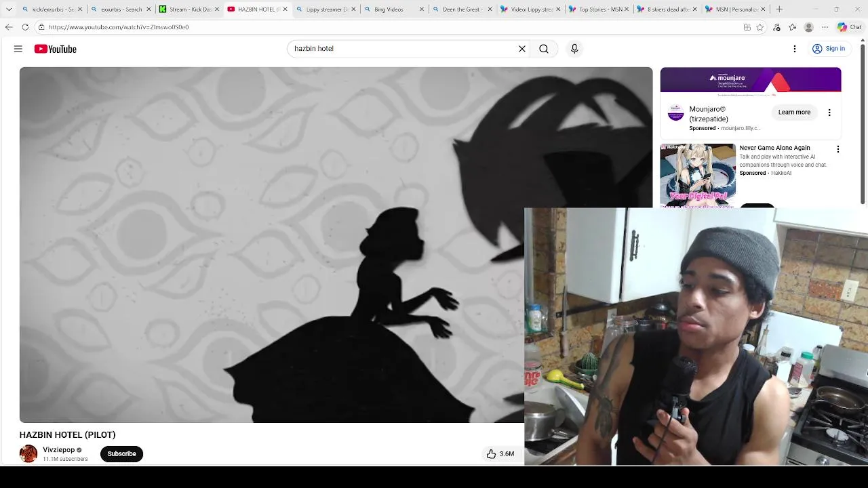
Task: Switch to the 'Stream - Kick' tab
Action: coord(189,9)
